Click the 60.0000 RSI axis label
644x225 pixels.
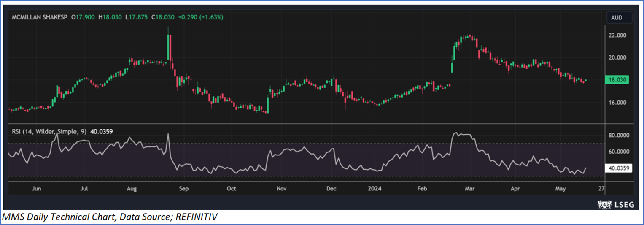coord(619,152)
